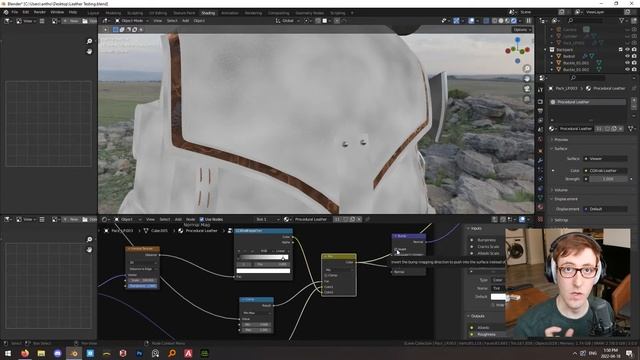The image size is (640, 360).
Task: Open the Tool properties tab icon
Action: point(540,90)
